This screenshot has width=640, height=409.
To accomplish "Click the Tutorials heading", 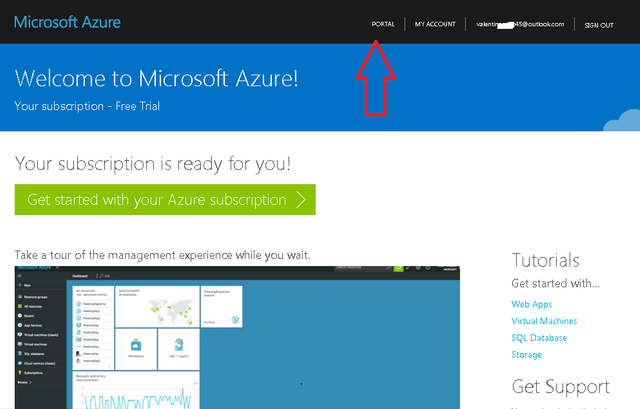I will [545, 260].
